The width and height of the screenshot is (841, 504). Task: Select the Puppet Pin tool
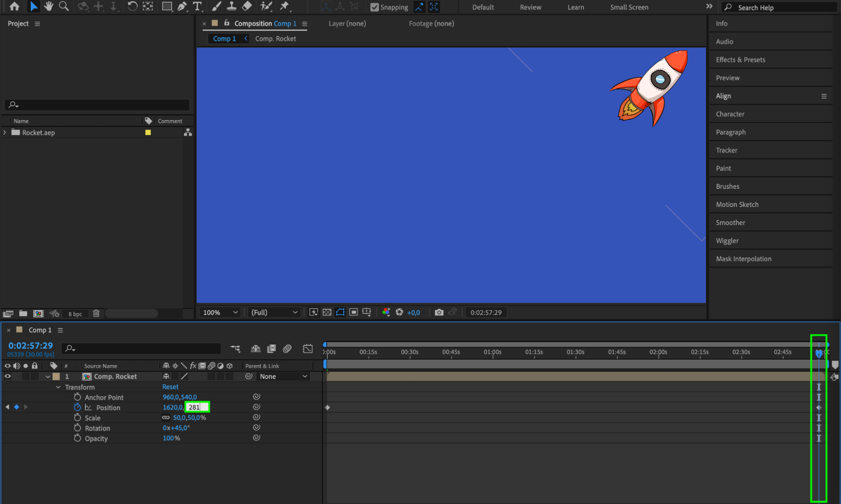285,6
